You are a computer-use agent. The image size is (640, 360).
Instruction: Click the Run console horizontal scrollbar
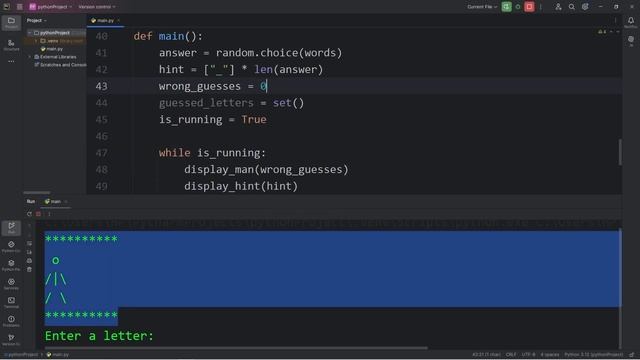[236, 348]
